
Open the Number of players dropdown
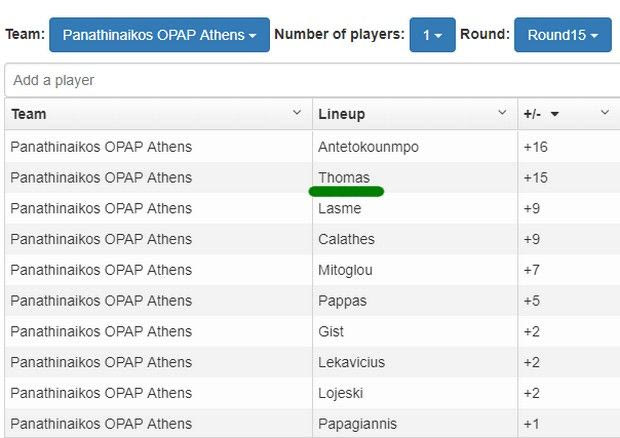[432, 35]
